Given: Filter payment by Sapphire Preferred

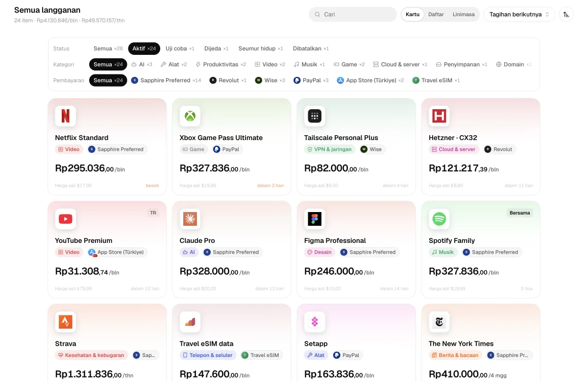Looking at the screenshot, I should 166,80.
